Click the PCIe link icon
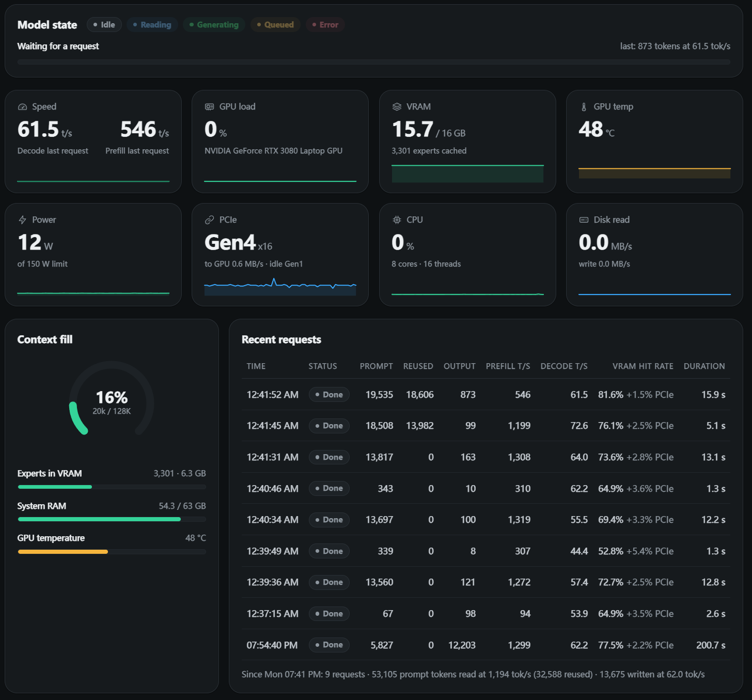The height and width of the screenshot is (700, 752). tap(209, 220)
